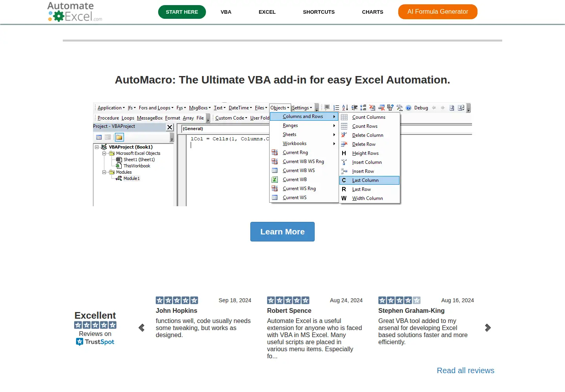Open the Ifs dropdown
The image size is (565, 392).
click(132, 108)
